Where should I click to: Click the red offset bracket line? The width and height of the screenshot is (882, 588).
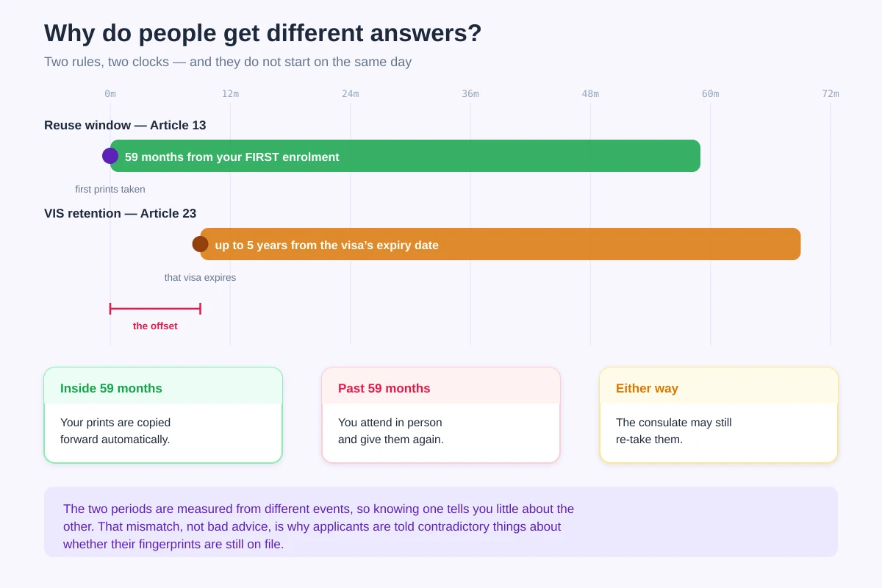click(x=155, y=309)
